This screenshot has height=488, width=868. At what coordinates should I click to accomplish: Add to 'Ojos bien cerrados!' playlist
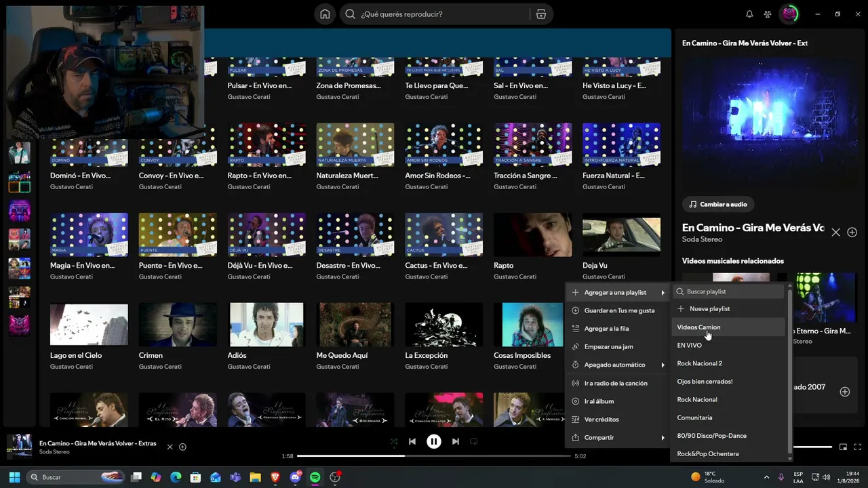(x=729, y=382)
